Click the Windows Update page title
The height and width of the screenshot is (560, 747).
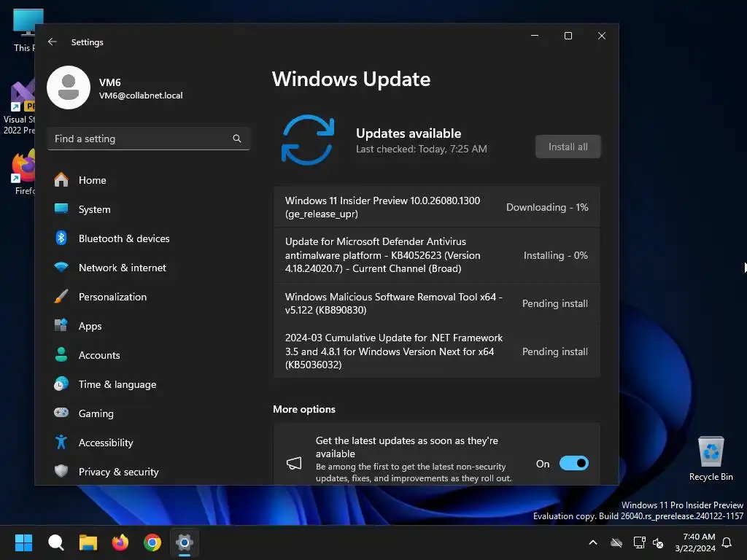coord(351,79)
